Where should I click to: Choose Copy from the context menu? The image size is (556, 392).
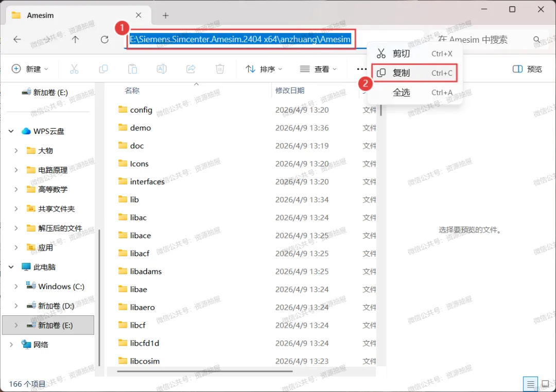[x=414, y=73]
